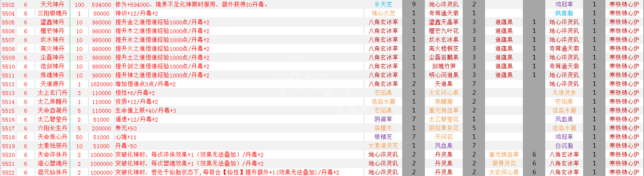Viewport: 644px width, 176px height.
Task: Click row number 5512
Action: tap(9, 84)
